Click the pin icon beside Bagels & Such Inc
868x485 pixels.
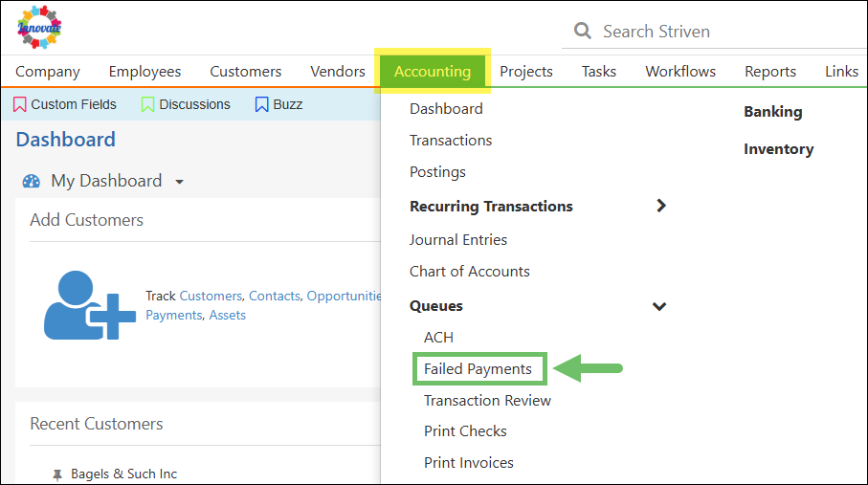[57, 474]
